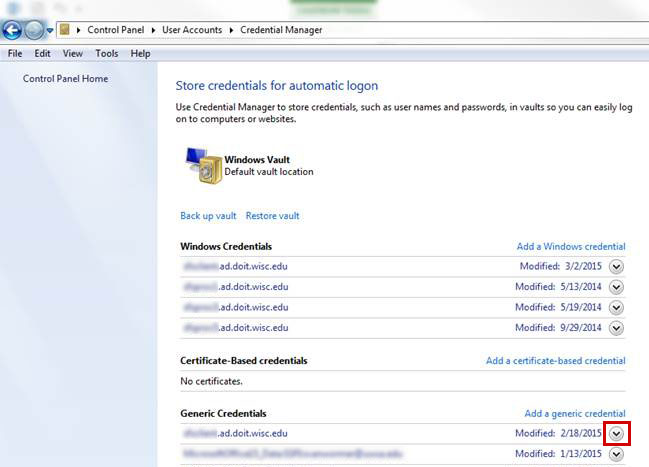Click the Forward navigation arrow button
The width and height of the screenshot is (649, 467).
[x=34, y=30]
